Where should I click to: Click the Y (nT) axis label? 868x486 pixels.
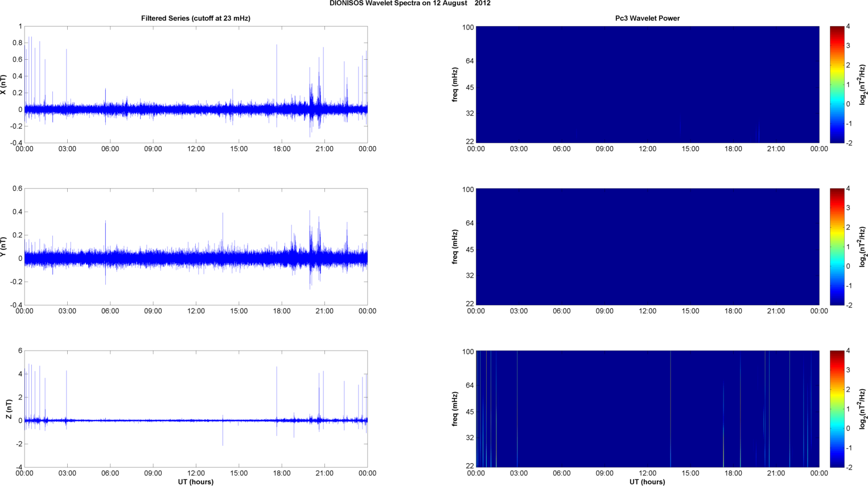(x=4, y=247)
